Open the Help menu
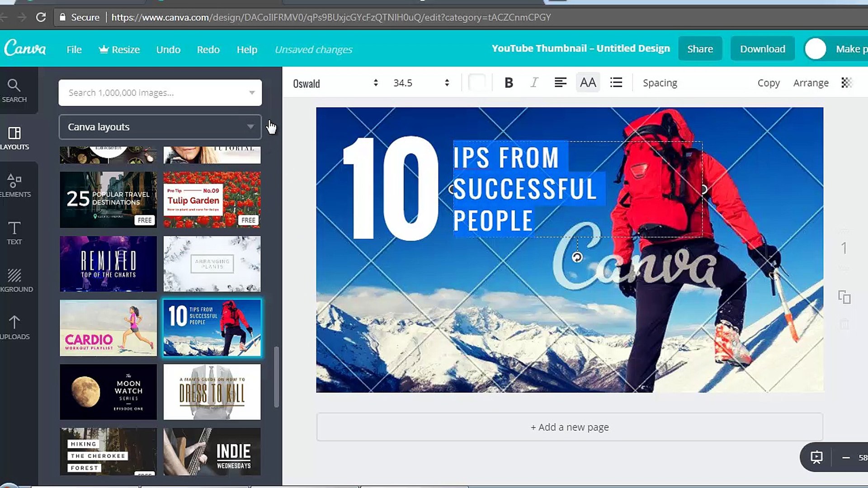868x488 pixels. 247,49
